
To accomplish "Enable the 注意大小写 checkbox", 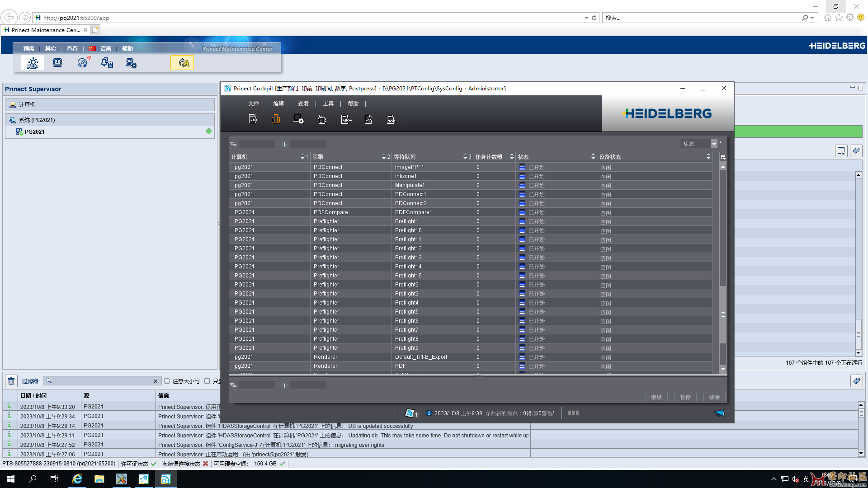I will pos(167,381).
